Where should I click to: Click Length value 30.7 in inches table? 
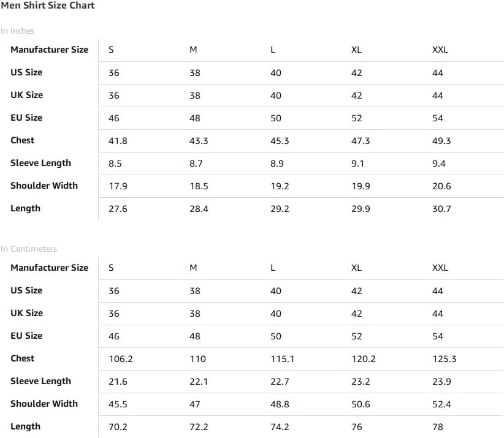[441, 209]
